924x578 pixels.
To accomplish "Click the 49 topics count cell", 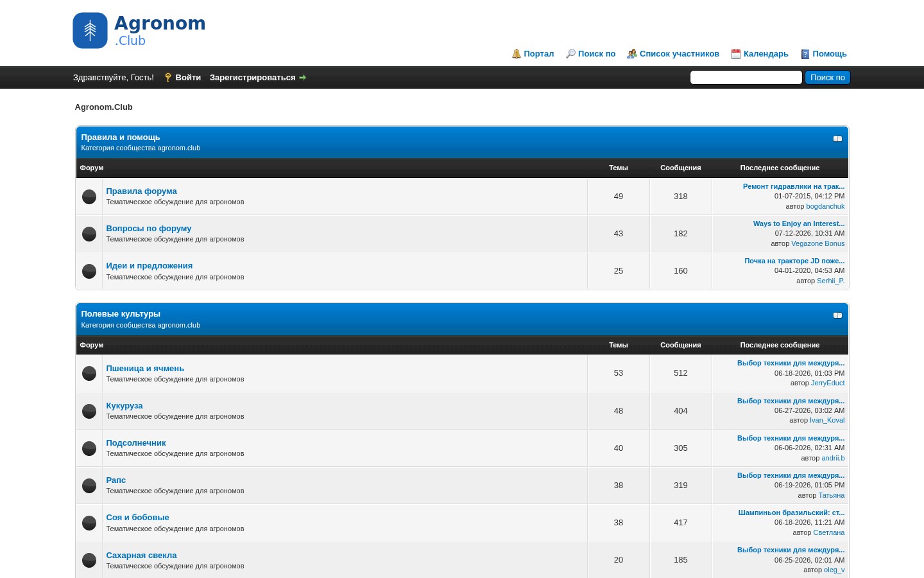I will click(x=619, y=197).
